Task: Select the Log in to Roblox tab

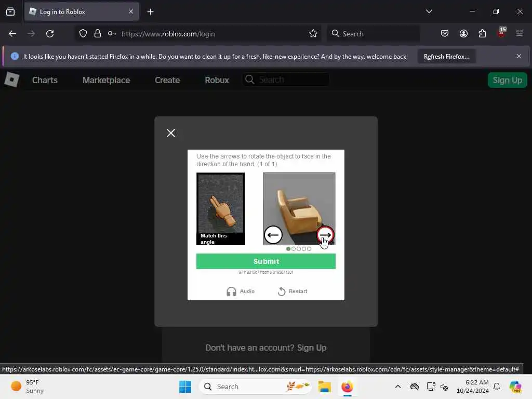Action: click(x=82, y=12)
